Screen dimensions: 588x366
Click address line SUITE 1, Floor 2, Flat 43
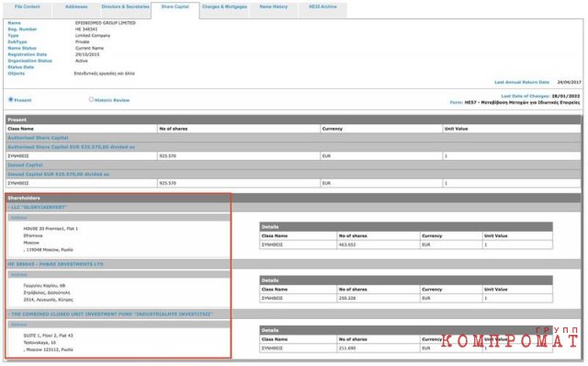click(x=49, y=336)
